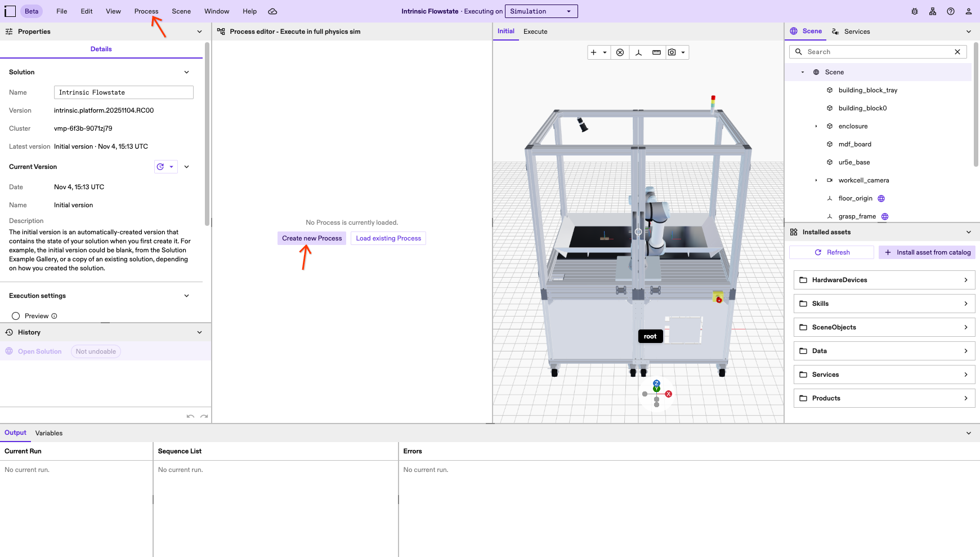Open the workcell topology icon in the top bar
This screenshot has height=557, width=980.
[932, 11]
